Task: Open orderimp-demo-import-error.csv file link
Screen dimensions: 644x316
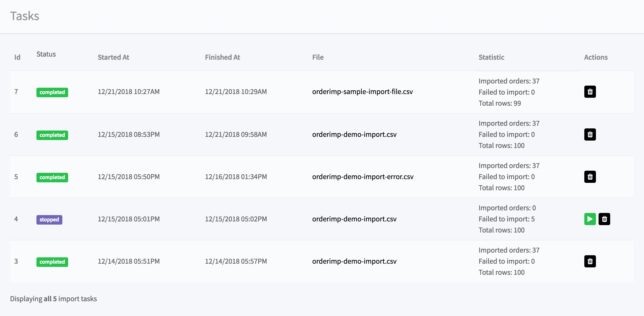Action: pyautogui.click(x=363, y=177)
